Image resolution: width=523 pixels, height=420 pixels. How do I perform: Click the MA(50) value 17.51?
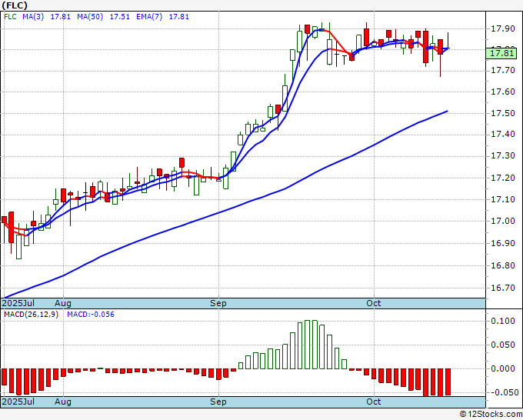(120, 17)
